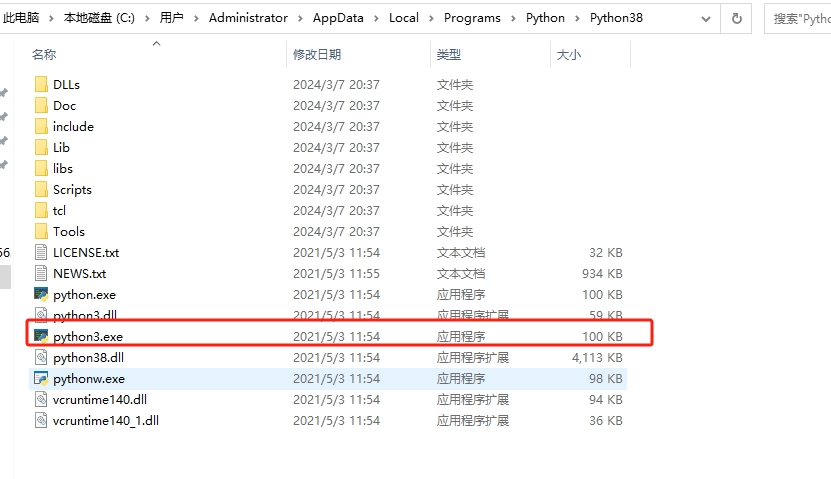Go to AppData breadcrumb segment
This screenshot has height=479, width=831.
[338, 18]
